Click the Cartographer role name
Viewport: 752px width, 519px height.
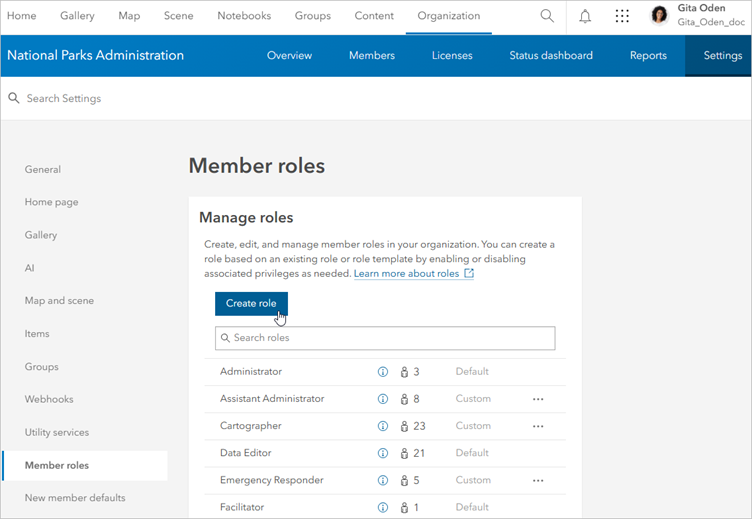coord(250,426)
